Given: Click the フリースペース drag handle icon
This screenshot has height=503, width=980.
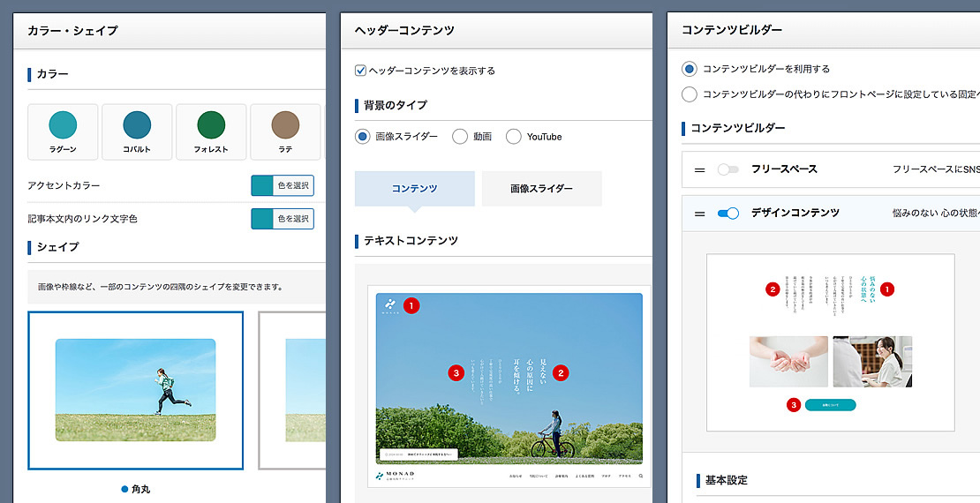Looking at the screenshot, I should point(700,169).
